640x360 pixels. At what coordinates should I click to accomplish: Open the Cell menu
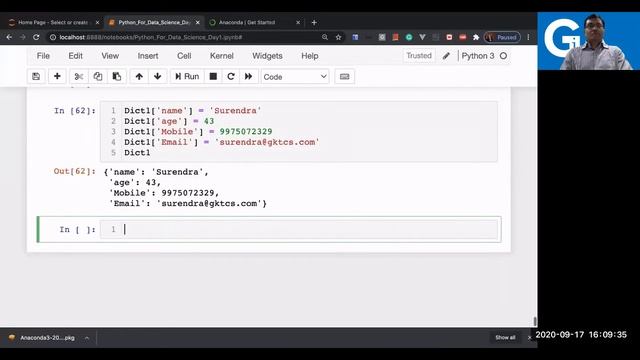(x=184, y=56)
